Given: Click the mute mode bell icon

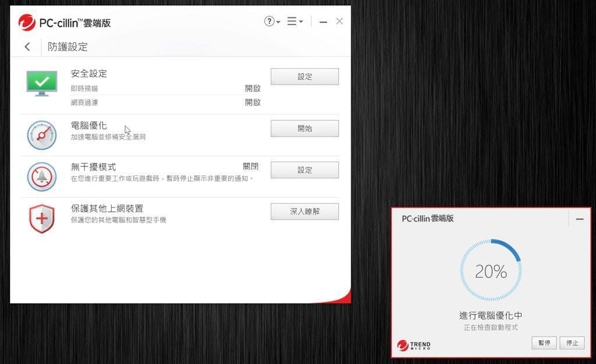Looking at the screenshot, I should click(42, 177).
